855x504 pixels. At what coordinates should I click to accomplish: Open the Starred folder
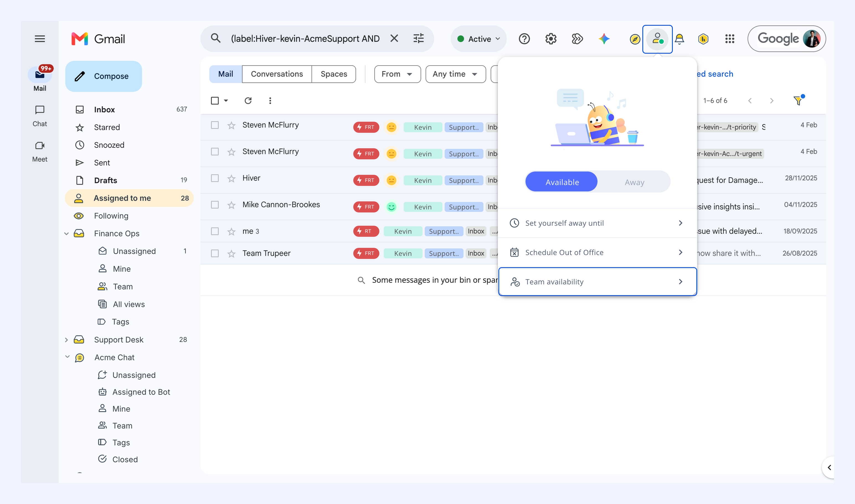click(130, 127)
